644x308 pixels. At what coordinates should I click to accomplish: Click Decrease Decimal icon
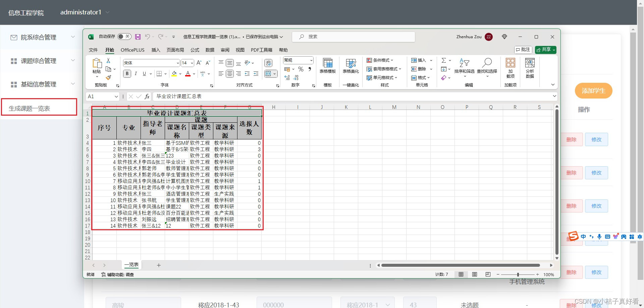pos(296,78)
